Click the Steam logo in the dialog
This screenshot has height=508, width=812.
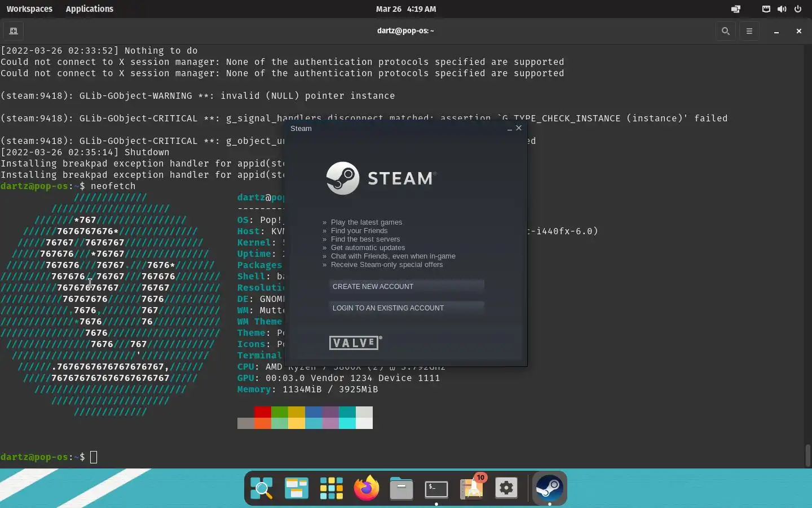[x=381, y=178]
